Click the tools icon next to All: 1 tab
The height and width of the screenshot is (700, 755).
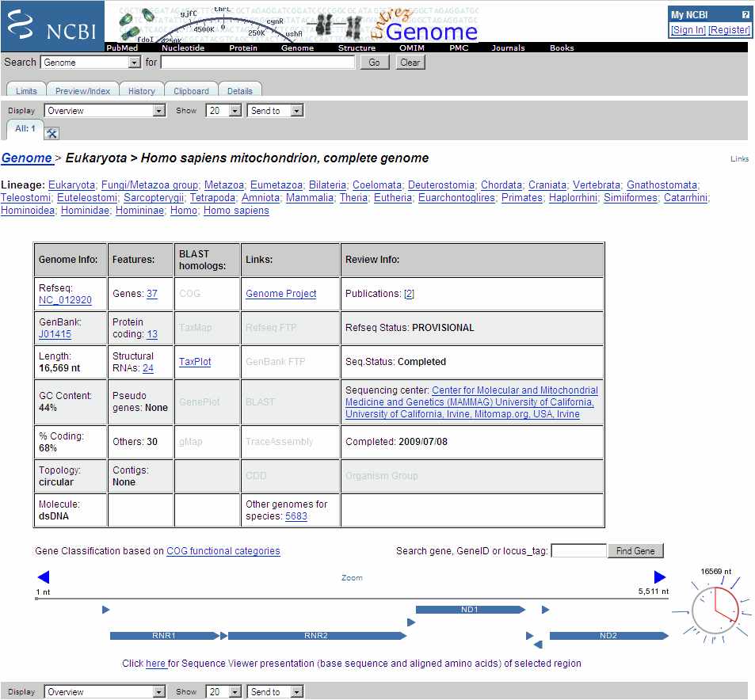51,133
